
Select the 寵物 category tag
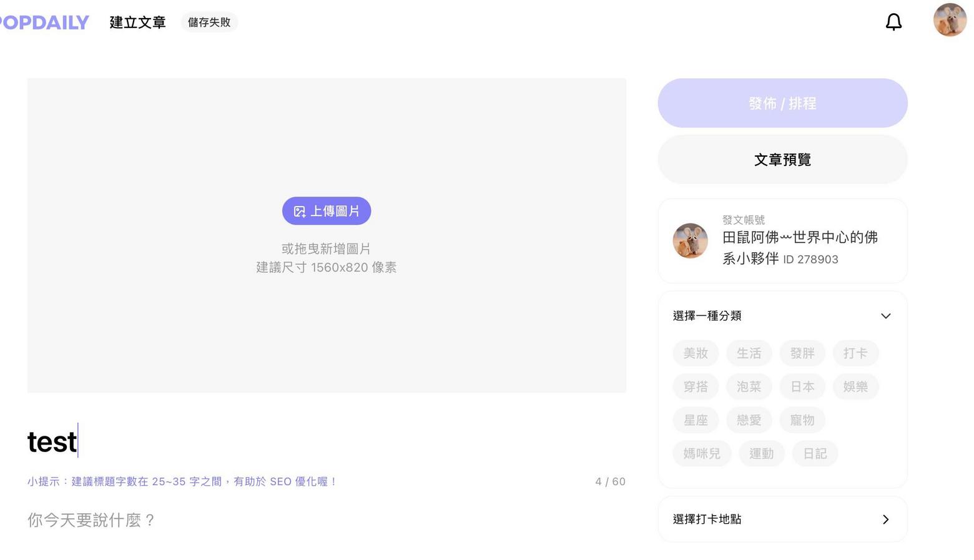tap(802, 420)
